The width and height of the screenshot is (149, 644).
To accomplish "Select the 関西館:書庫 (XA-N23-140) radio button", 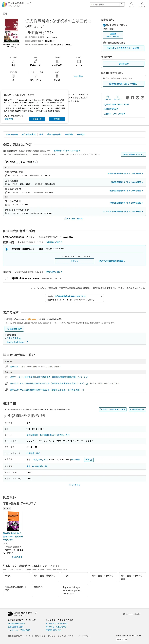I will (6, 279).
